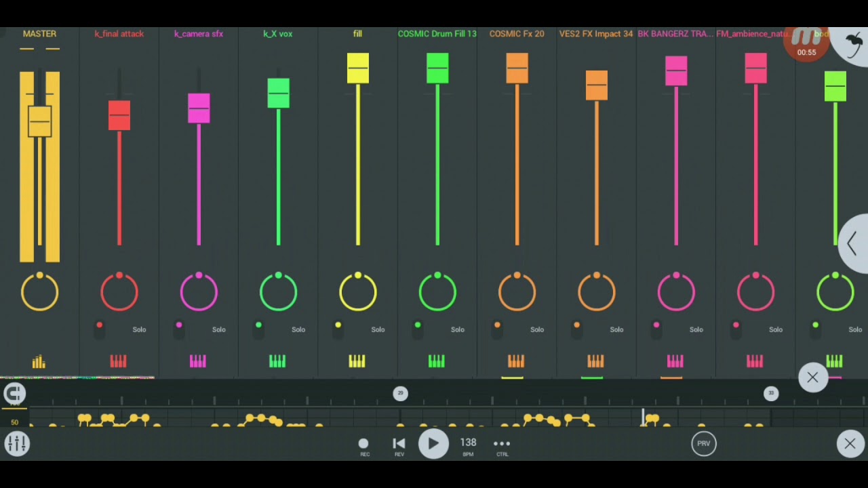Solo VES2 FX Impact 34 channel
The width and height of the screenshot is (868, 488).
point(616,329)
